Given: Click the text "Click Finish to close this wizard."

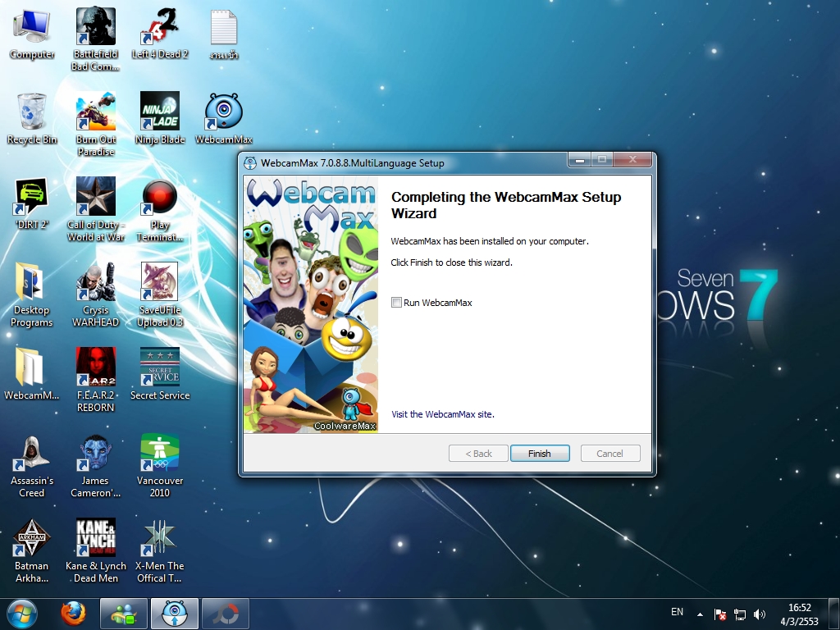Looking at the screenshot, I should 452,262.
